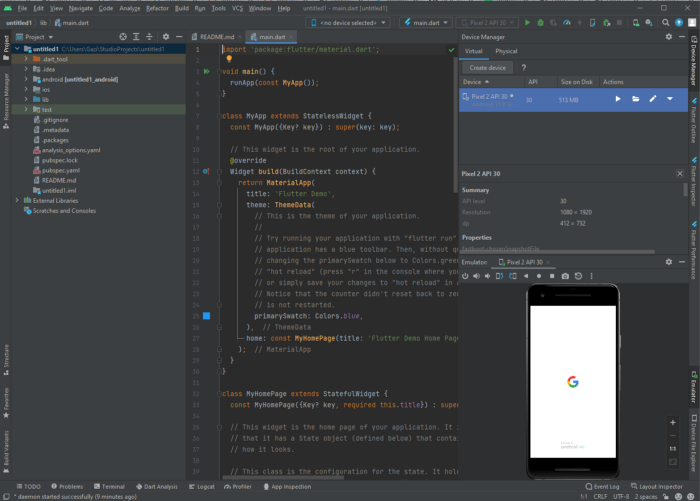This screenshot has height=501, width=700.
Task: Open pubspec.yaml in project tree
Action: click(x=61, y=171)
